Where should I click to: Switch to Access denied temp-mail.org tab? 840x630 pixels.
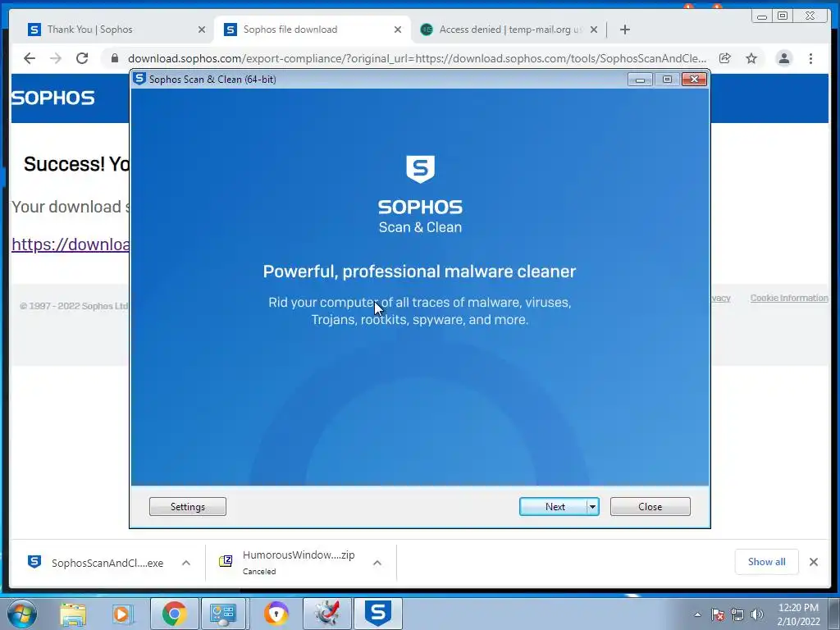[x=509, y=30]
